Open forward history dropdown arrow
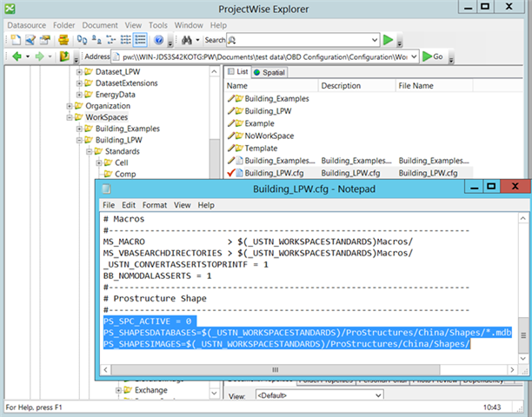 point(50,56)
